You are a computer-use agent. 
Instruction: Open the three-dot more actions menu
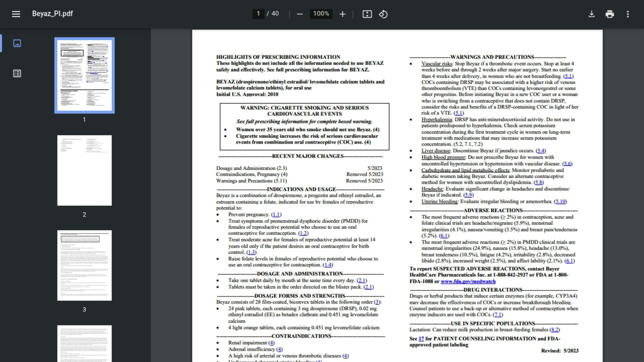point(628,14)
